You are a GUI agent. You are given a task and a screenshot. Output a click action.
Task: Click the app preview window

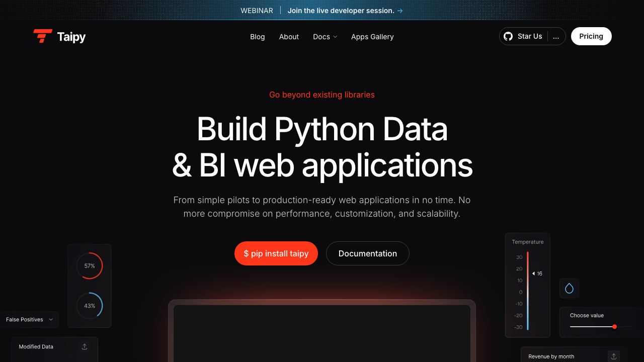[322, 331]
